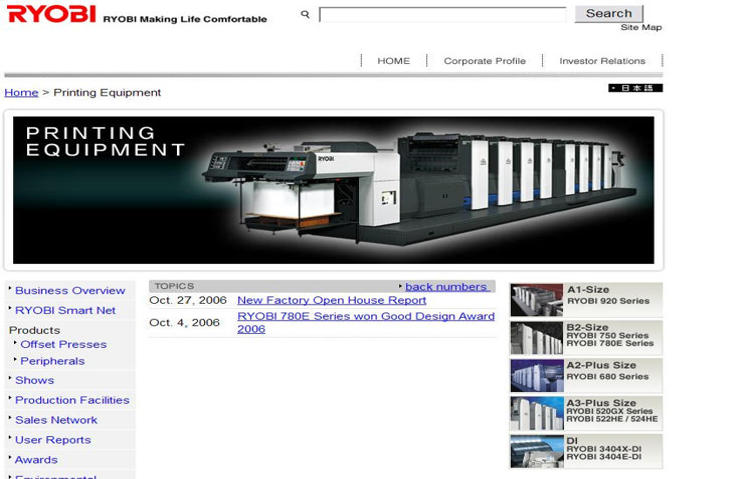Image resolution: width=740 pixels, height=479 pixels.
Task: Focus the search input field
Action: pyautogui.click(x=443, y=14)
